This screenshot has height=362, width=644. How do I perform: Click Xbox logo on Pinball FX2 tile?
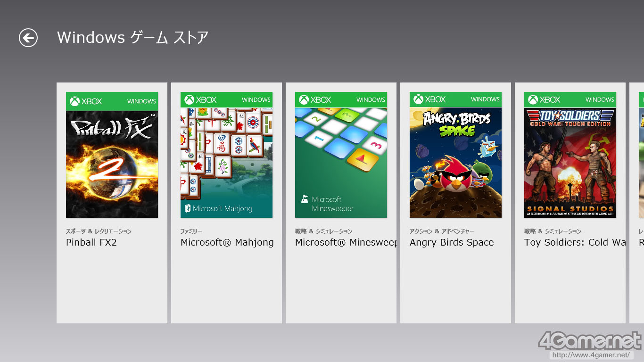click(x=86, y=101)
